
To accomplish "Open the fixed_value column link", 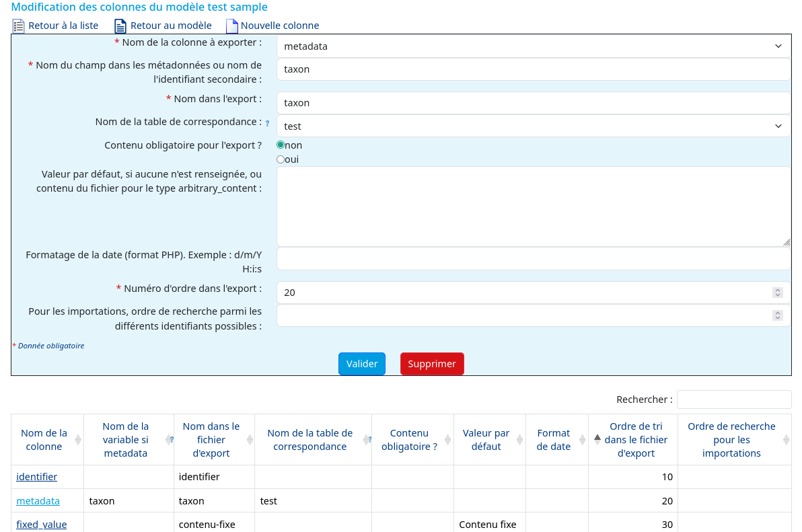I will click(42, 525).
